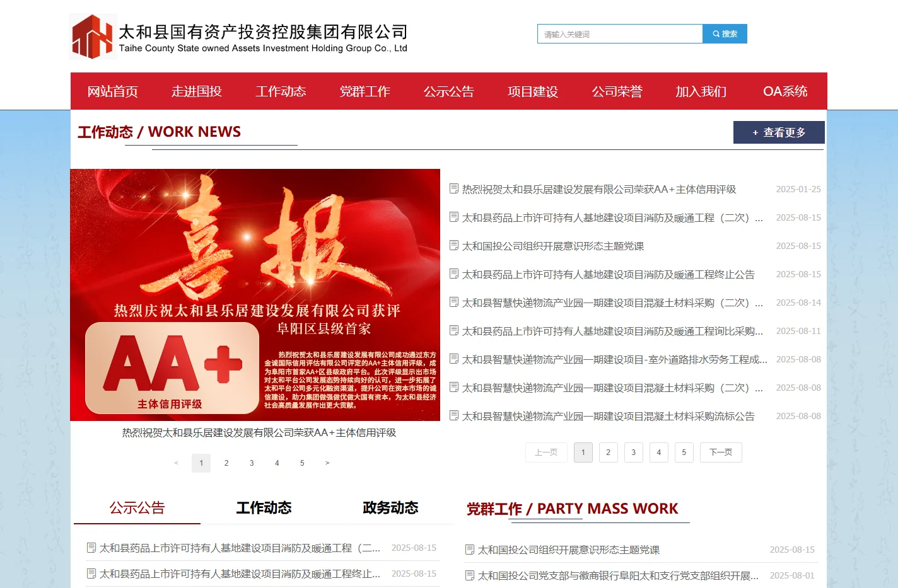
Task: Open 混凝土材料采购（二次）news dated 2025-08-14
Action: (x=612, y=303)
